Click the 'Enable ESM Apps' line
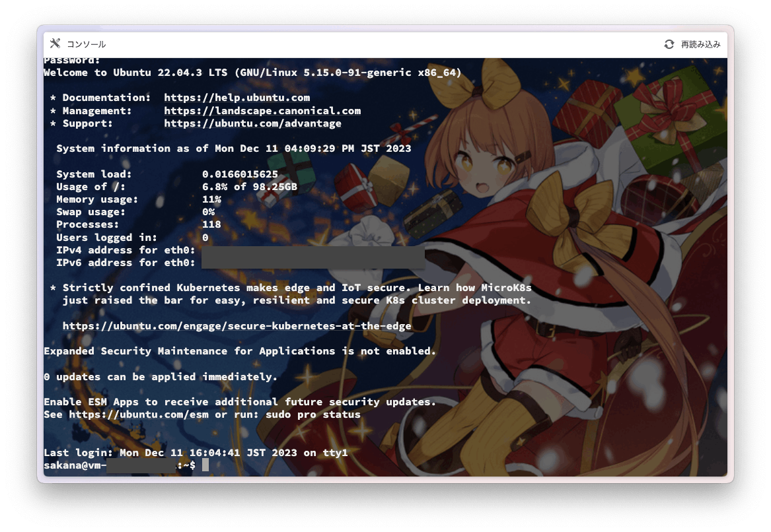This screenshot has height=532, width=771. (x=239, y=402)
